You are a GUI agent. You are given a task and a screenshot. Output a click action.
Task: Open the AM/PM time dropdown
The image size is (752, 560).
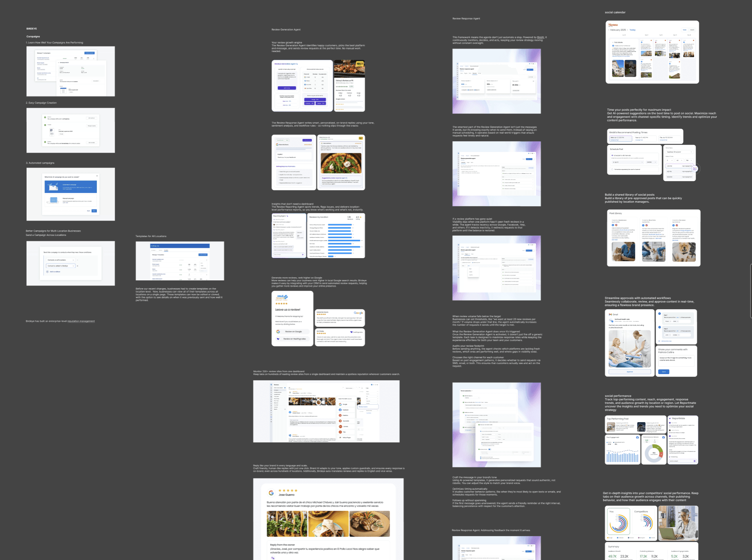[x=689, y=161]
